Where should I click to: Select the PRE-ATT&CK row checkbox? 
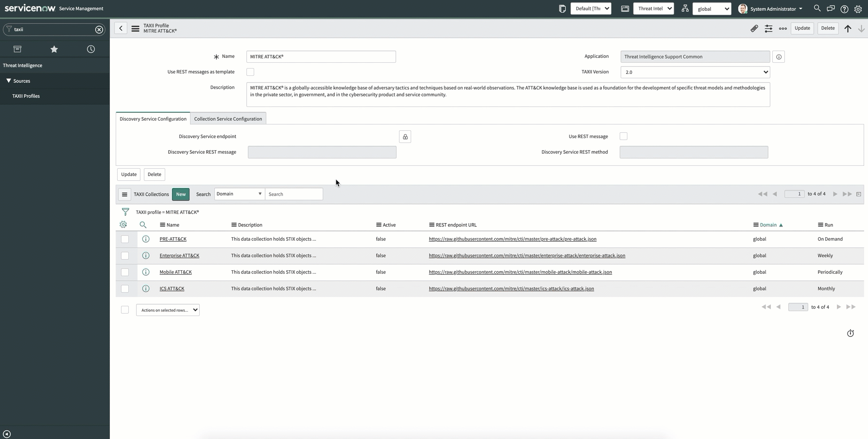(x=125, y=239)
